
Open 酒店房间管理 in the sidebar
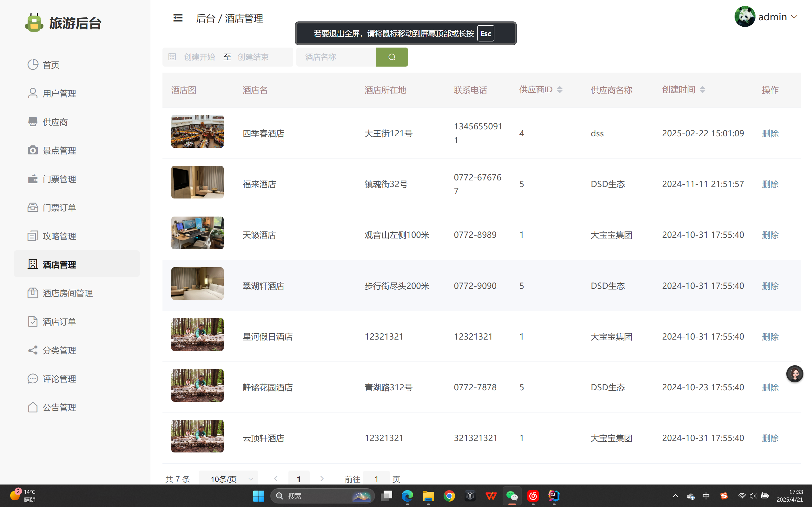tap(68, 293)
